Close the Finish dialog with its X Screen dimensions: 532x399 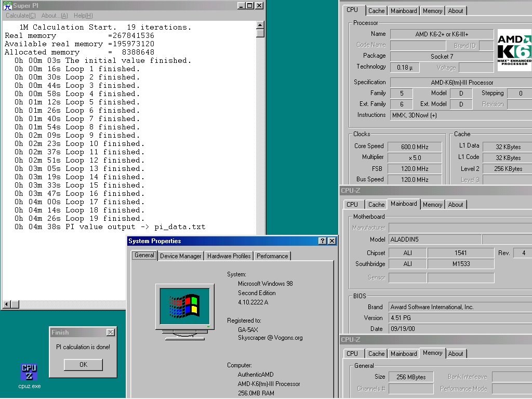[x=111, y=332]
